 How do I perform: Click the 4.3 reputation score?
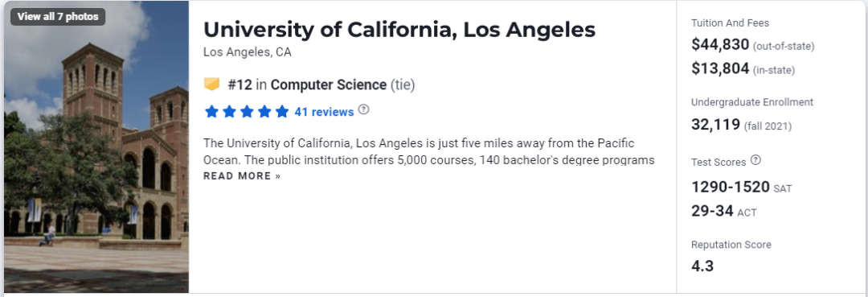tap(702, 266)
